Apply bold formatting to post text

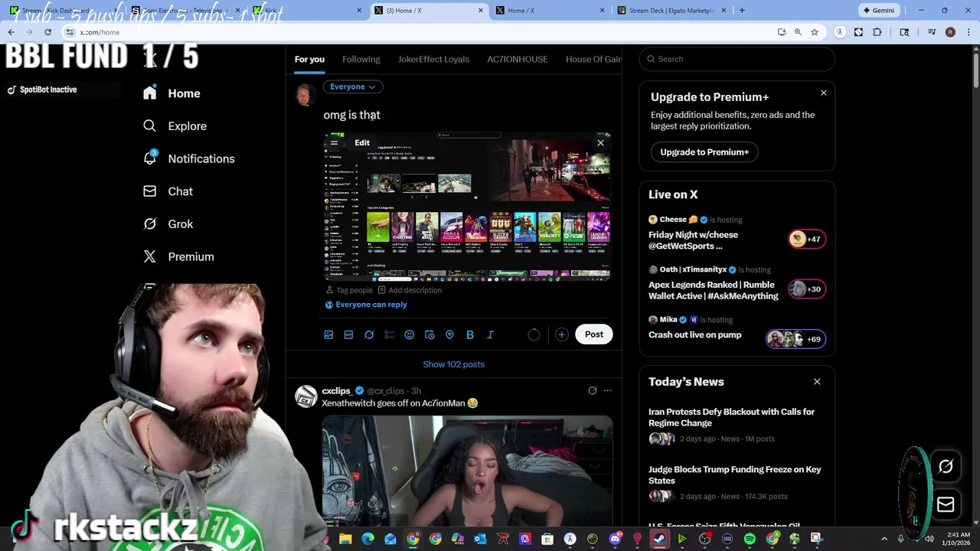pos(470,334)
